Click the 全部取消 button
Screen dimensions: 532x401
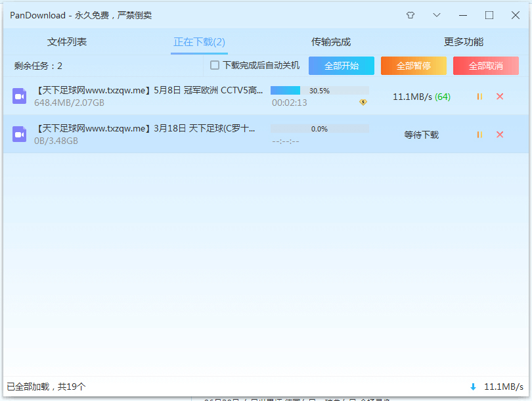tap(486, 66)
